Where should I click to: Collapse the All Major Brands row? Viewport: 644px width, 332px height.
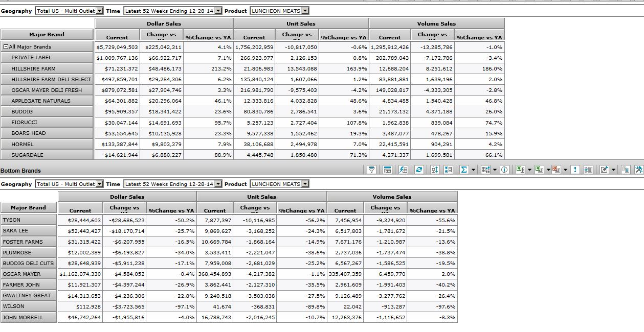(6, 47)
